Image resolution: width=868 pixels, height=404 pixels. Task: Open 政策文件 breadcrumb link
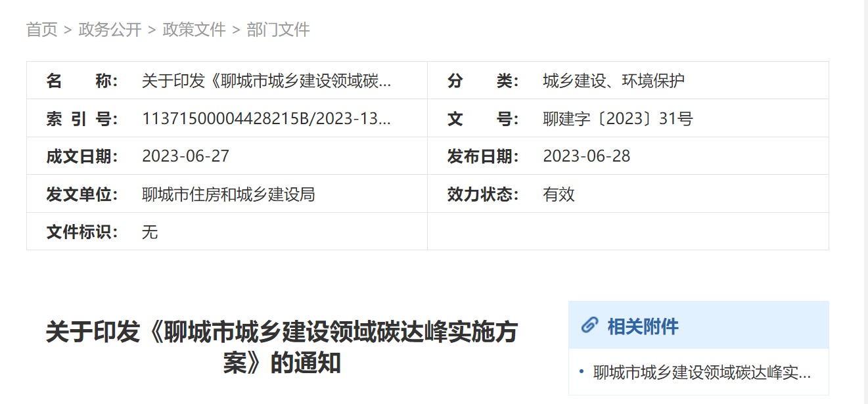pyautogui.click(x=194, y=30)
